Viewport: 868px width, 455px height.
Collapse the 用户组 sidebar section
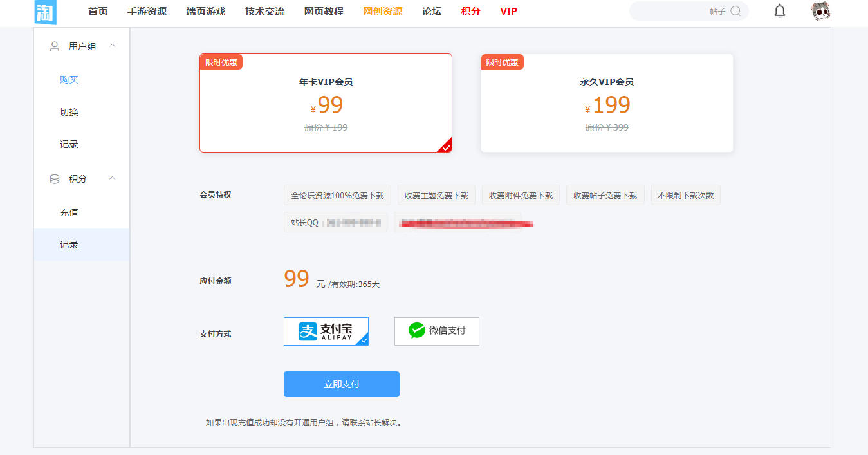tap(113, 46)
